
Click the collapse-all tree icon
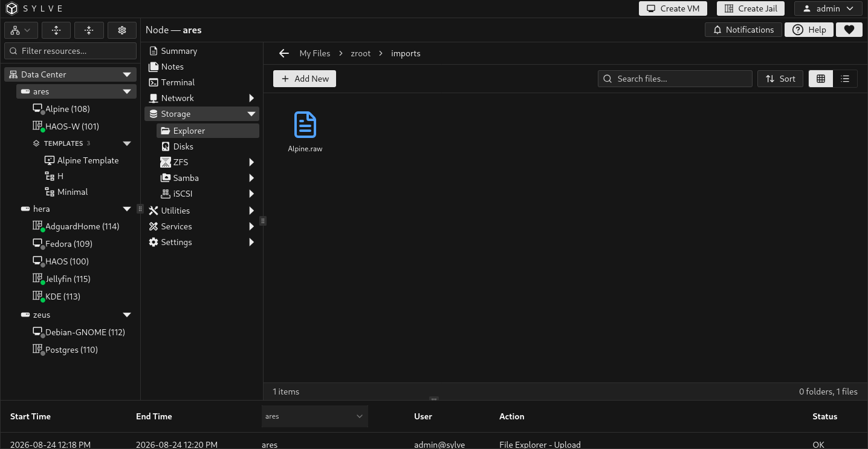(89, 30)
